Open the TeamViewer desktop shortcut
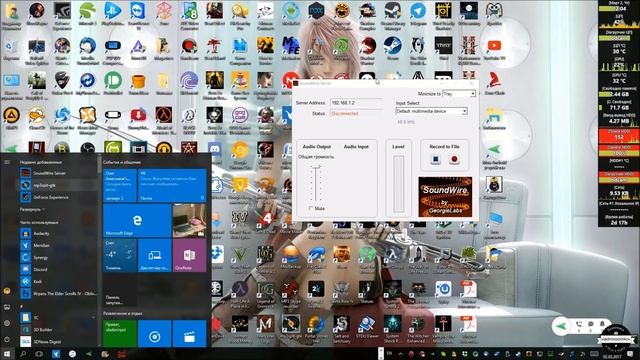The height and width of the screenshot is (360, 640). coord(138,16)
